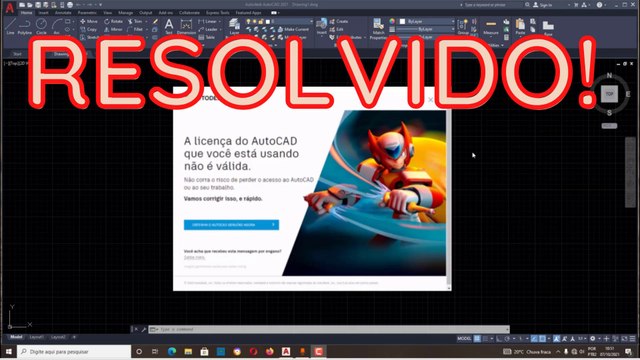Image resolution: width=640 pixels, height=360 pixels.
Task: Click the Match Properties tool
Action: coord(378,28)
